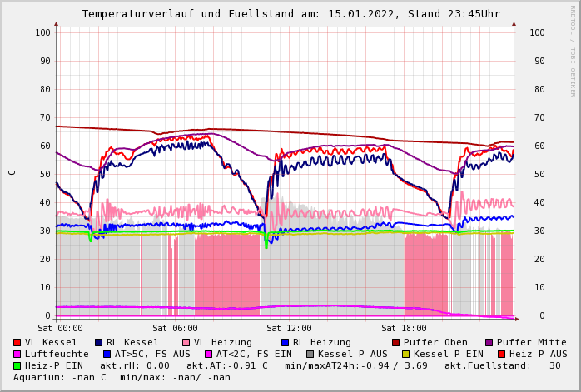Click the red VL Kessel legend swatch
581x392 pixels.
click(x=17, y=342)
